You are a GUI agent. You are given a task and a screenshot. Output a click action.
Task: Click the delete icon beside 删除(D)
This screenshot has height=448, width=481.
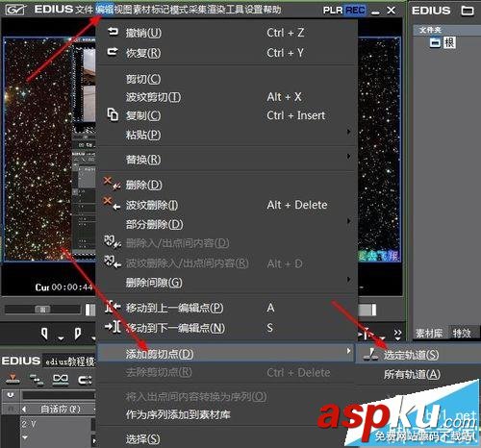point(112,184)
